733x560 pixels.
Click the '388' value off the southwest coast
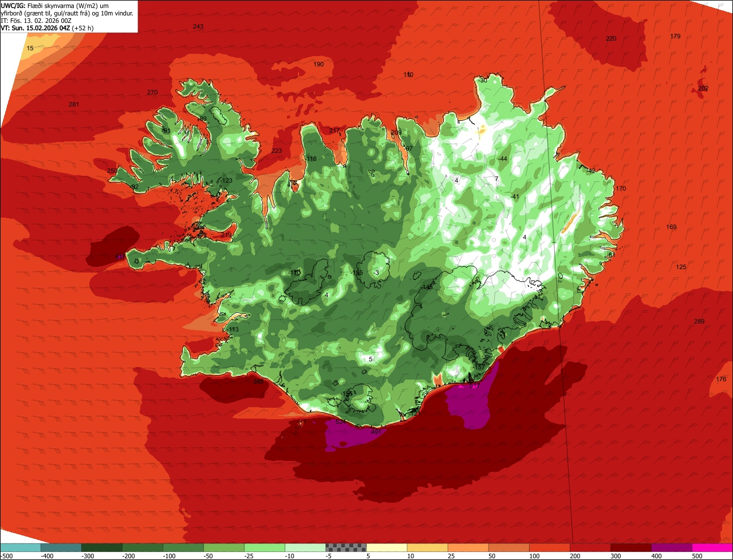pos(258,381)
